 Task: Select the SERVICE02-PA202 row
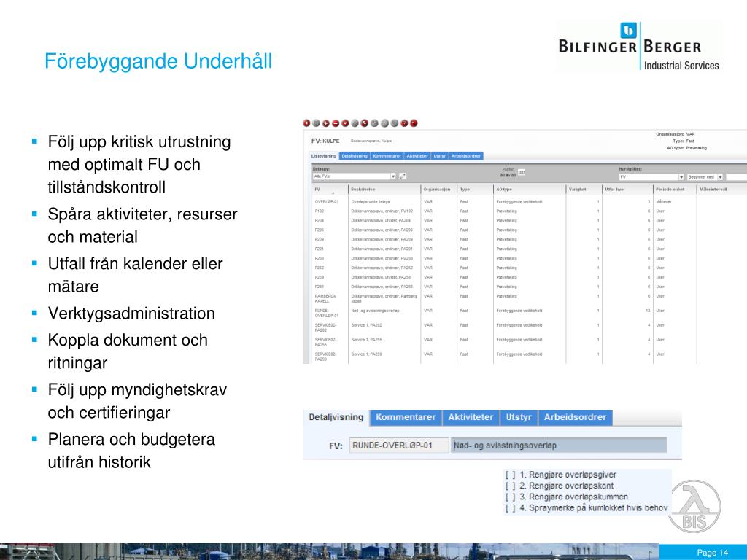coord(529,327)
